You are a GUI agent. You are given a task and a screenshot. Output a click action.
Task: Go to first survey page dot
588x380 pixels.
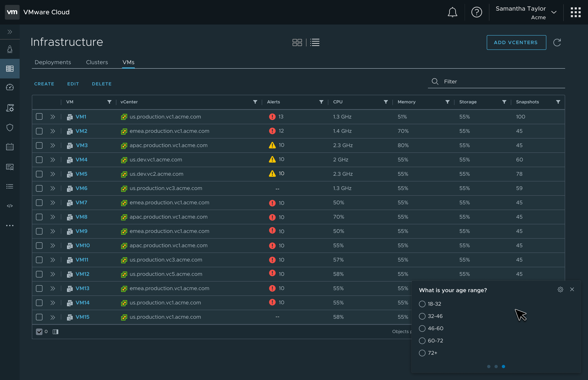pyautogui.click(x=489, y=367)
